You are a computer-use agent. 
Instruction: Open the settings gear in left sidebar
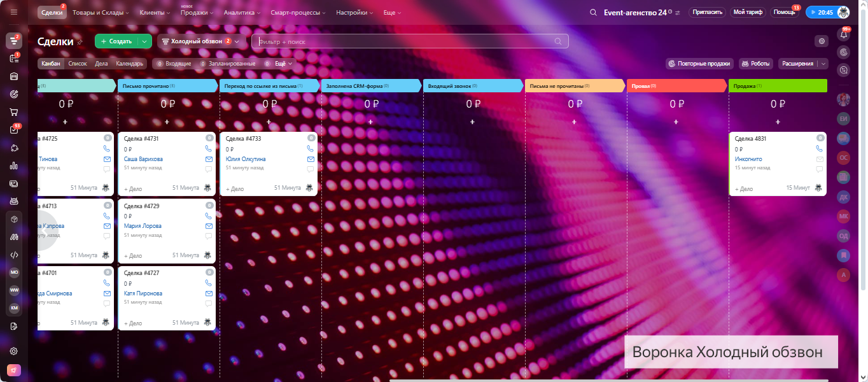pyautogui.click(x=14, y=351)
